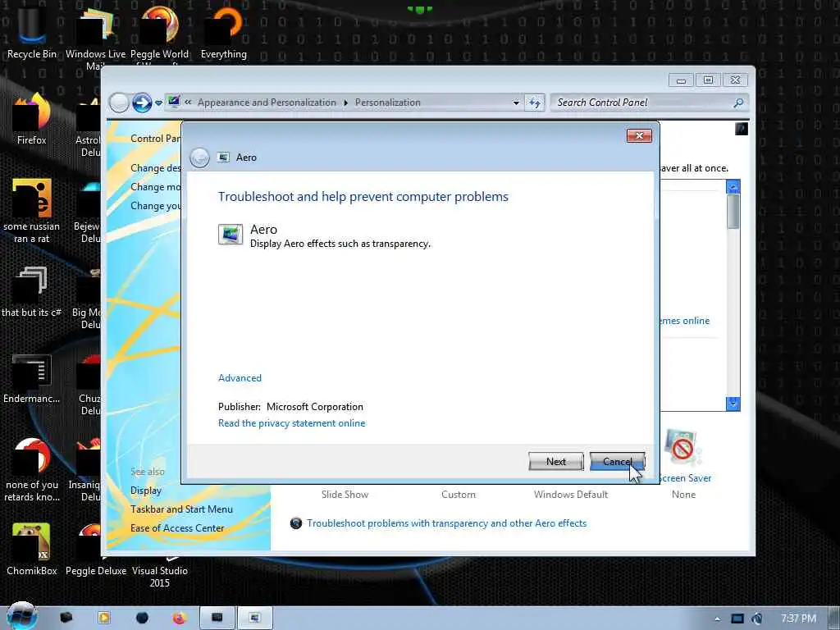840x630 pixels.
Task: Select the Endermanc... desktop icon
Action: (31, 378)
